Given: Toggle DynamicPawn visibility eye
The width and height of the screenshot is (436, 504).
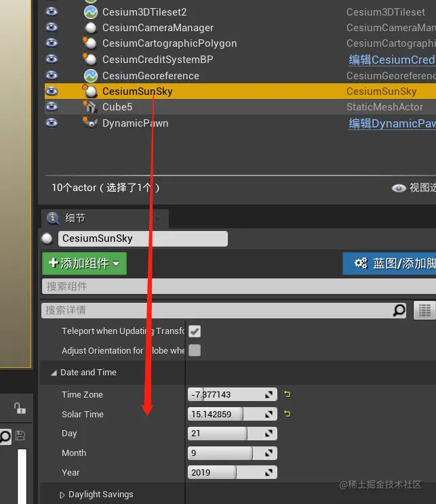Looking at the screenshot, I should pos(52,123).
